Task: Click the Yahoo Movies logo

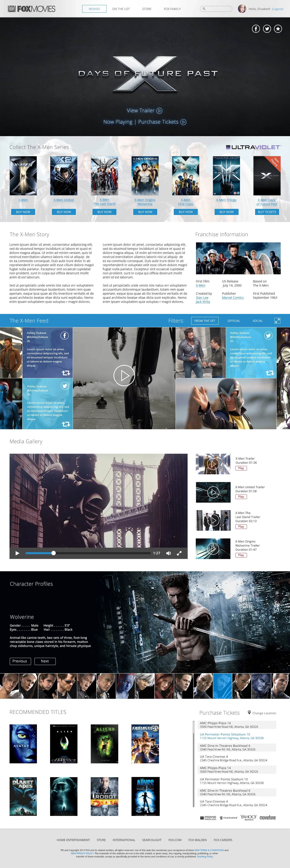Action: 248,817
